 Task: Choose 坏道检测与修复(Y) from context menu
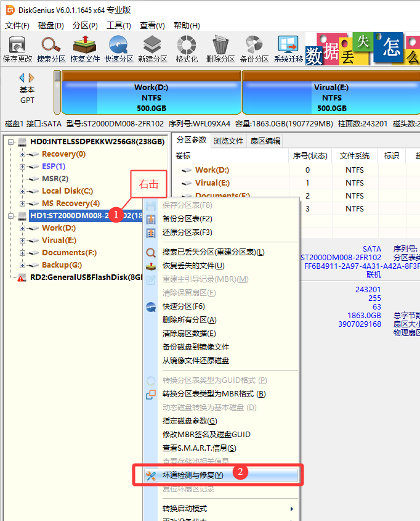(x=222, y=475)
